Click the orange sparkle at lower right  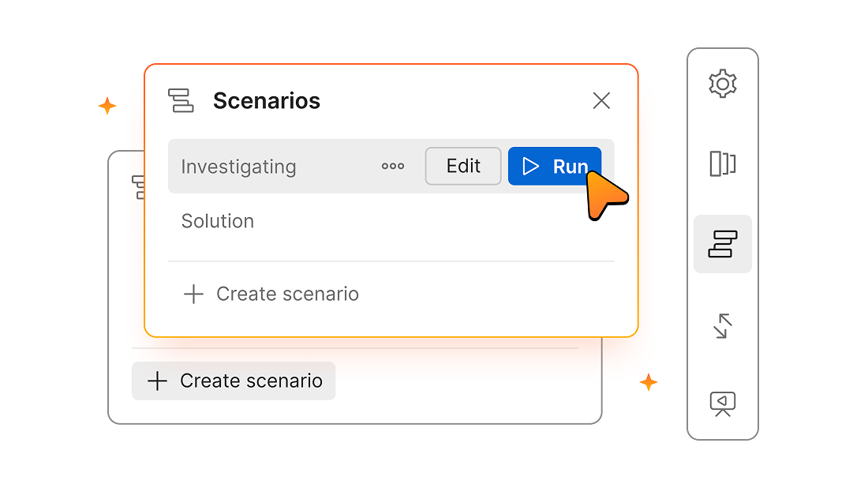click(x=649, y=382)
